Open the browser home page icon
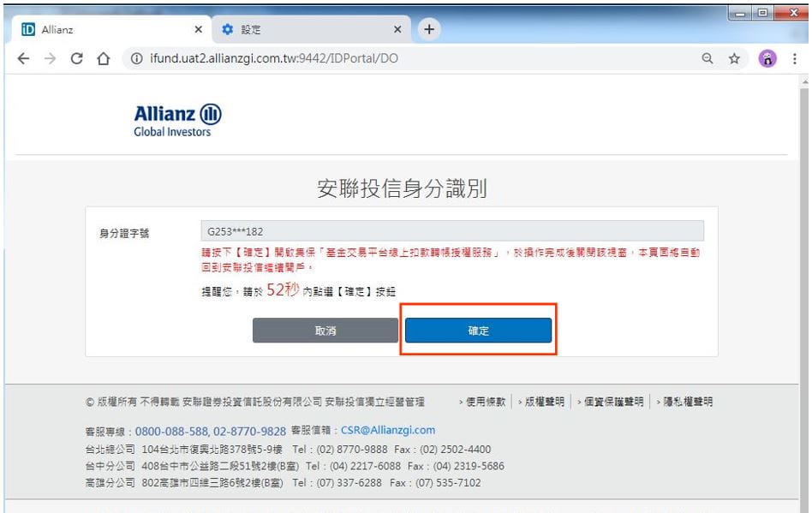Viewport: 812px width, 513px height. click(x=104, y=58)
